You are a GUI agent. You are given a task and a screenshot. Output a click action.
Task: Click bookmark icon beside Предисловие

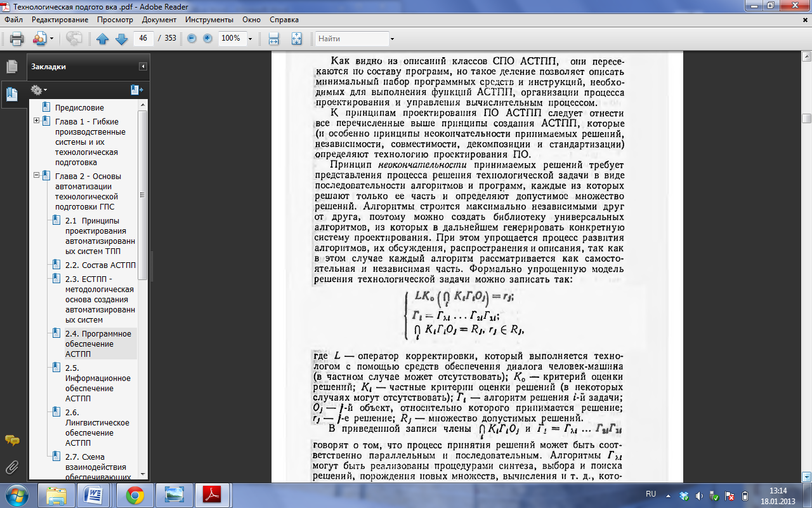point(46,107)
